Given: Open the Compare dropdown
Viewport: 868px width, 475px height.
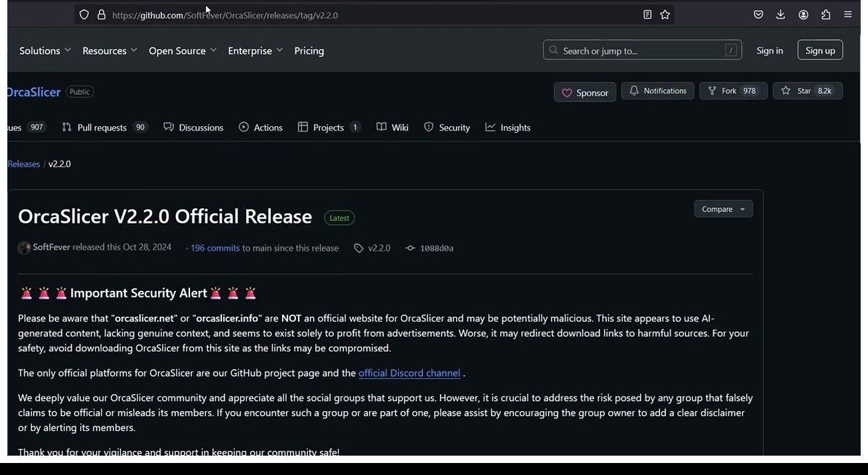Looking at the screenshot, I should pos(723,209).
